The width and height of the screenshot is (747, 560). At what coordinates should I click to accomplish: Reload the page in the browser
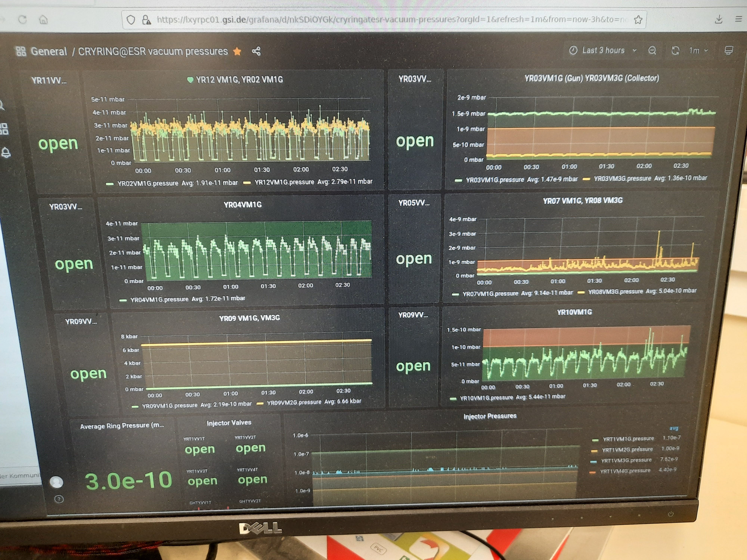23,20
